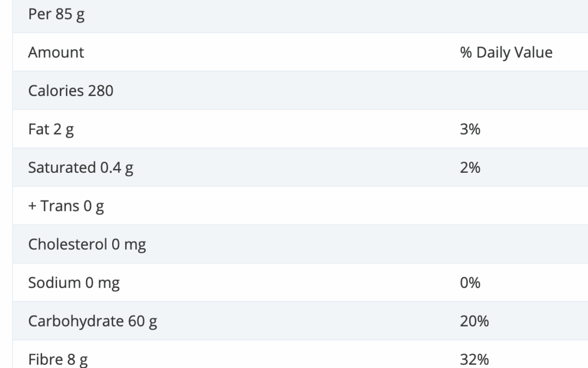
Task: Click the blank daily value cell for Trans
Action: [x=506, y=206]
